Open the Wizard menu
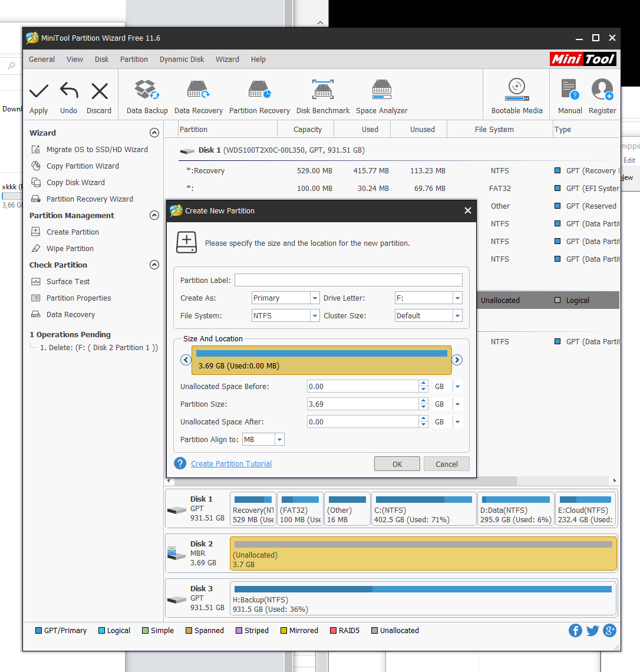This screenshot has width=640, height=672. tap(227, 59)
